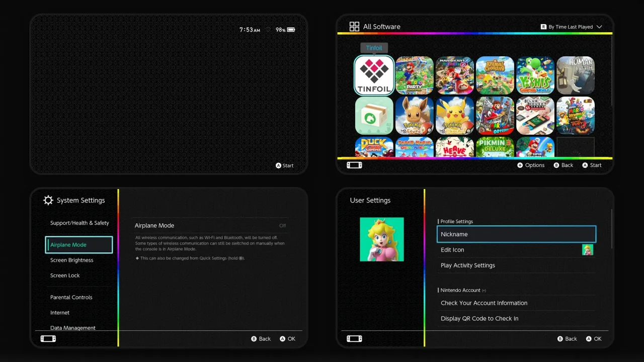Select the Clubhouse Games tile
The width and height of the screenshot is (644, 362).
535,116
